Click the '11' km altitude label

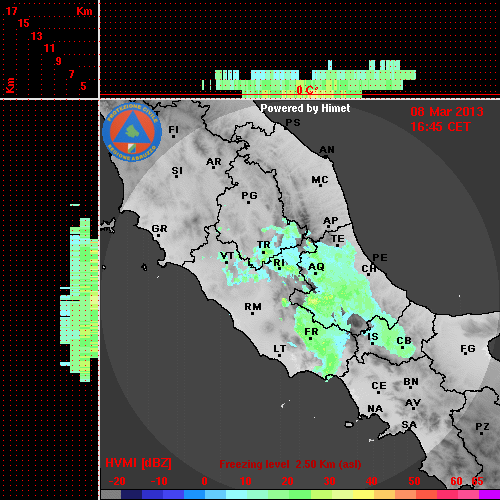49,48
